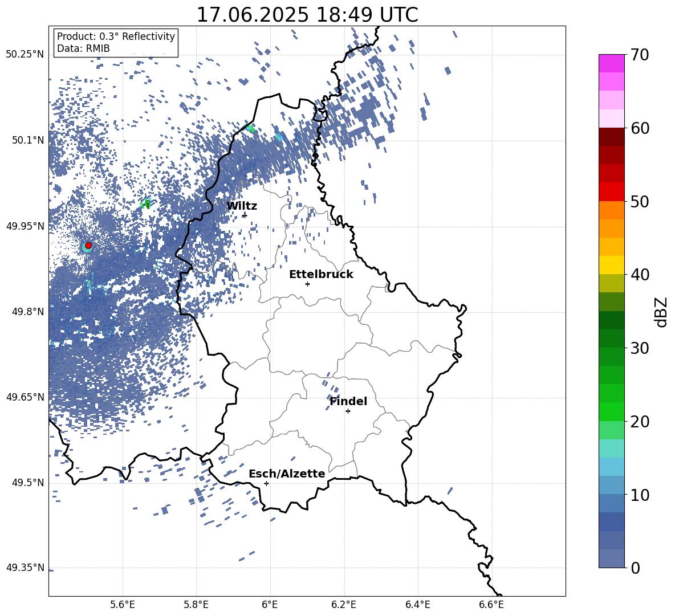This screenshot has height=616, width=675.
Task: Click the dBZ colorbar axis label
Action: pyautogui.click(x=661, y=312)
